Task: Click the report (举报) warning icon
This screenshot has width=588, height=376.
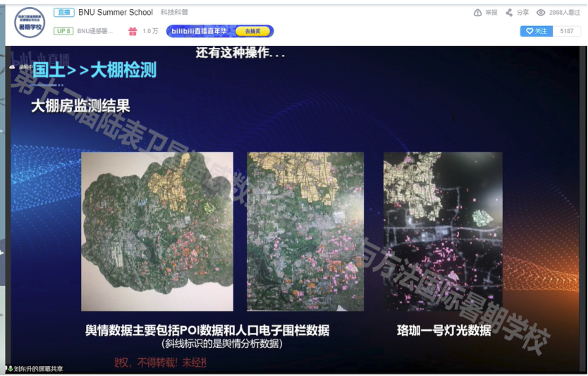Action: click(x=477, y=13)
